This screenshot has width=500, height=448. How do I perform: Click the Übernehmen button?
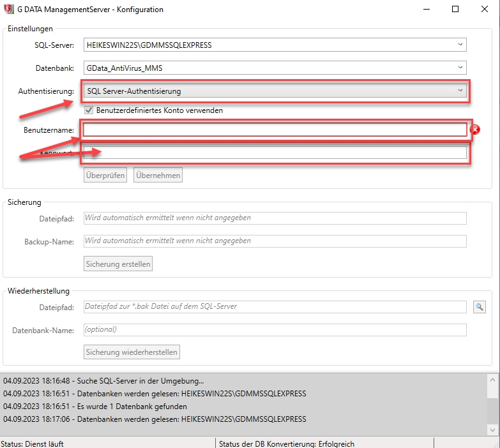pos(158,175)
